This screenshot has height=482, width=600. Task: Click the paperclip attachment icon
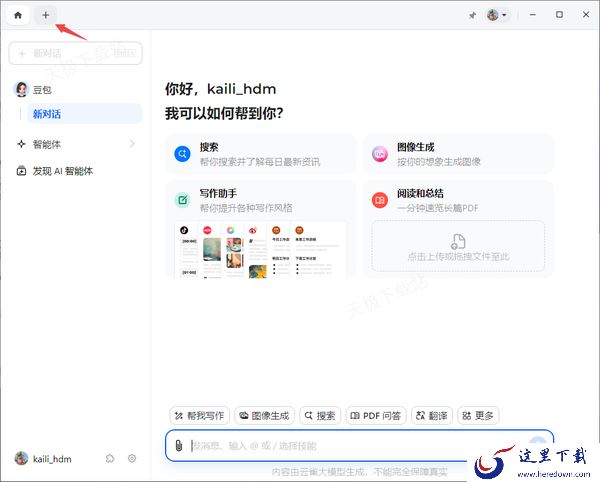(178, 445)
